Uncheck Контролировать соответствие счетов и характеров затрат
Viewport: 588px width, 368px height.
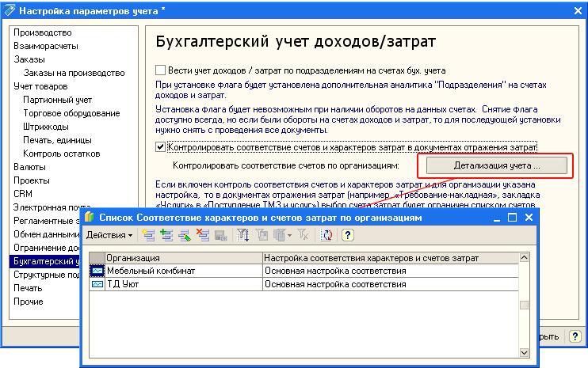tap(162, 146)
